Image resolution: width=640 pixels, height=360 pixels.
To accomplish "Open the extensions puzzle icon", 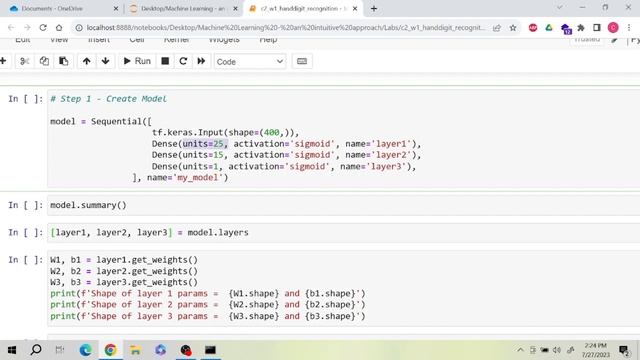I will (581, 28).
